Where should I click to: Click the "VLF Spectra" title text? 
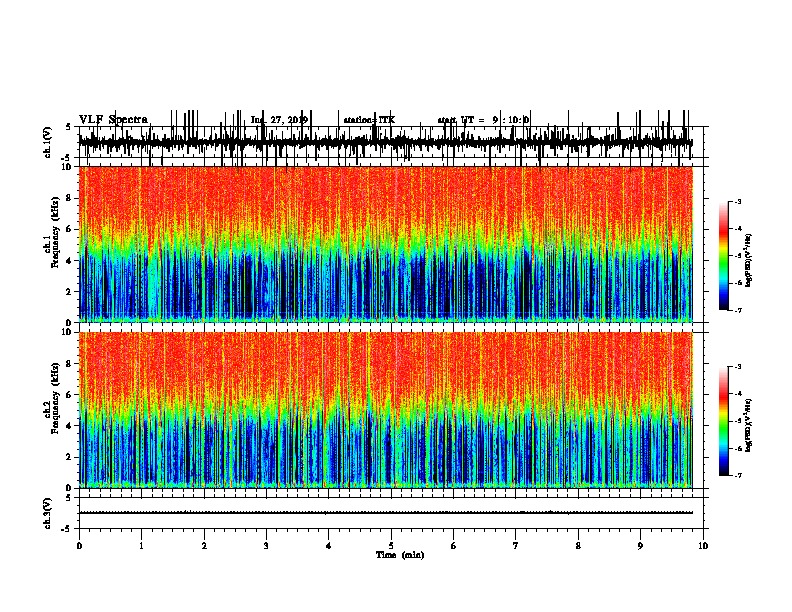click(113, 119)
